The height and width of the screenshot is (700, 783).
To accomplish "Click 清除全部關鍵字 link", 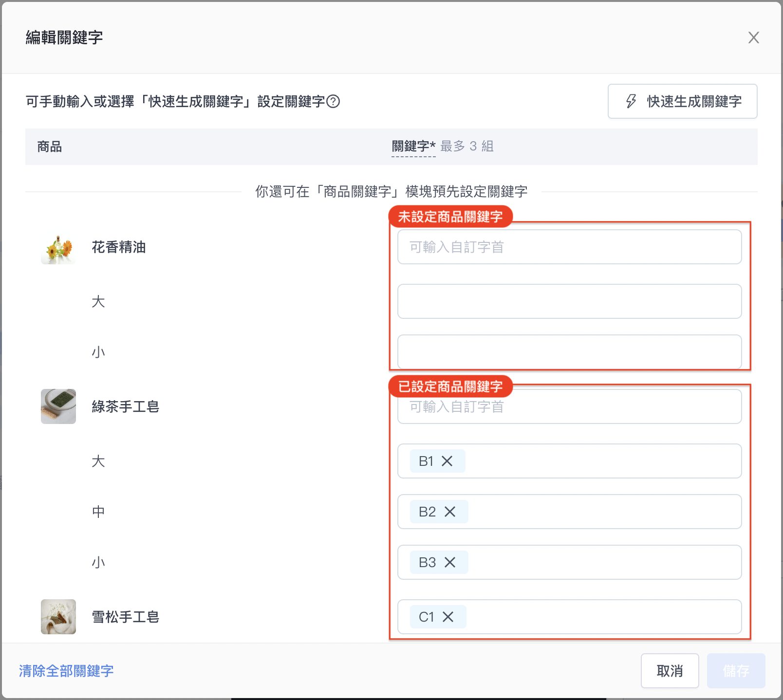I will click(66, 671).
